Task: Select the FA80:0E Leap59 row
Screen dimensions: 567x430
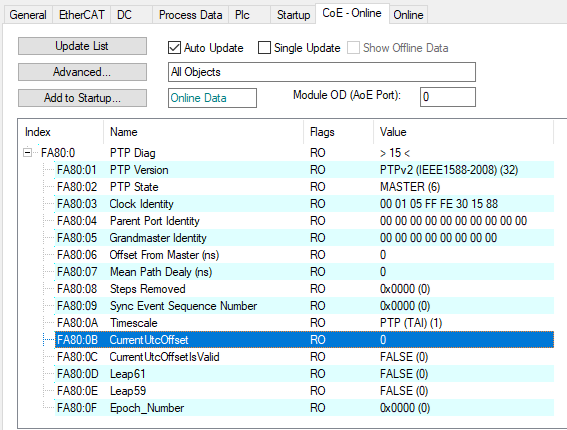Action: point(304,391)
